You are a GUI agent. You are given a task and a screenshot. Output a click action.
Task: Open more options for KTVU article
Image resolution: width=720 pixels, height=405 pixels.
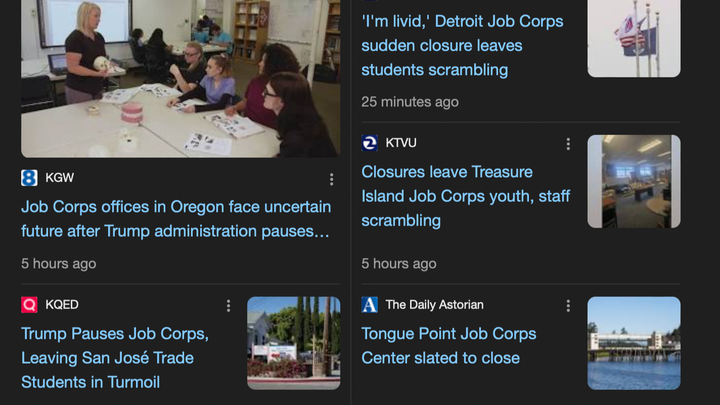click(568, 144)
